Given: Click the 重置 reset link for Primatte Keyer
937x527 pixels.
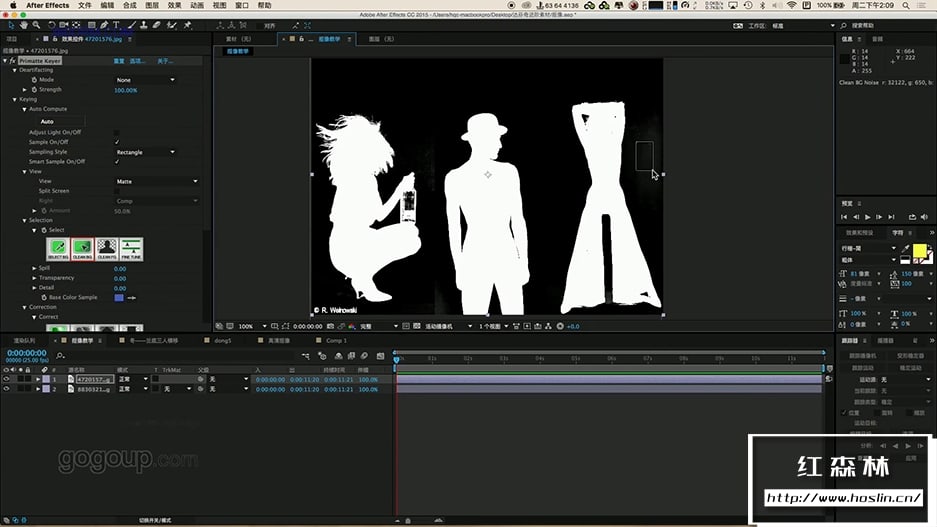Looking at the screenshot, I should pyautogui.click(x=119, y=61).
